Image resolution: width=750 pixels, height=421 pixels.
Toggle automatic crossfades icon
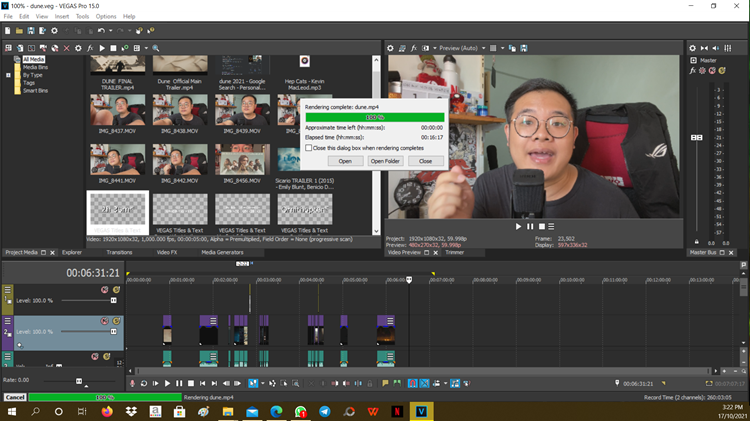[x=424, y=383]
